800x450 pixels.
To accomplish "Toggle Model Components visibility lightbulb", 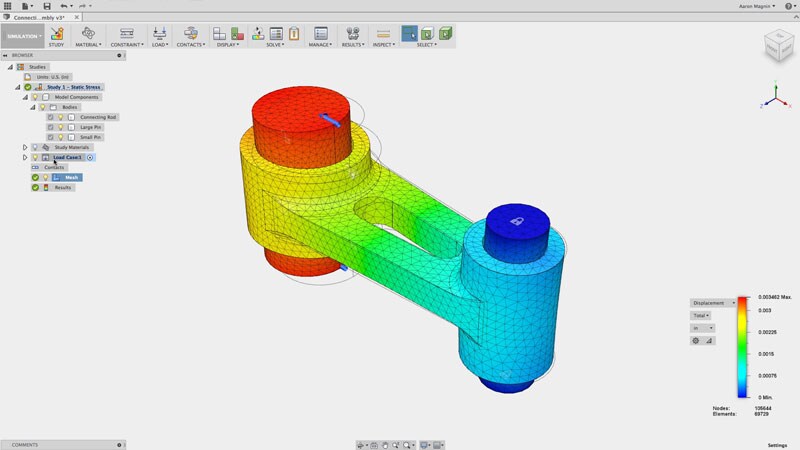I will [35, 97].
